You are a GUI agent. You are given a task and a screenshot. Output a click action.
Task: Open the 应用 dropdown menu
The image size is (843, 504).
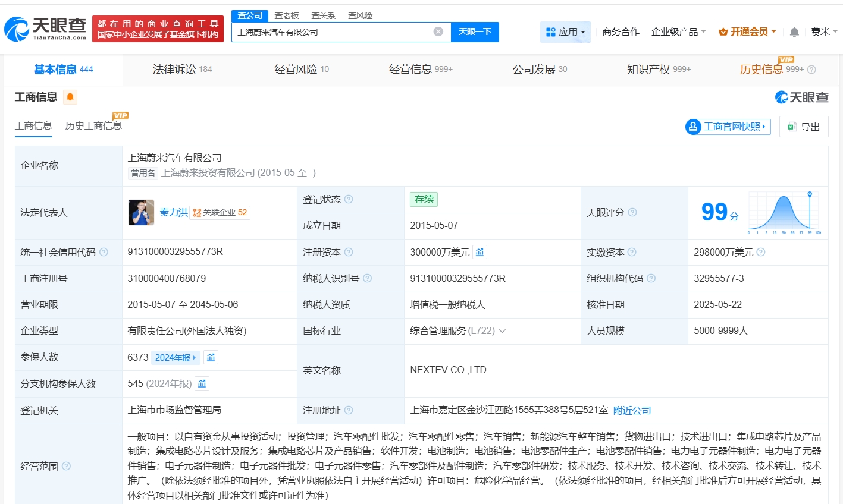[565, 32]
